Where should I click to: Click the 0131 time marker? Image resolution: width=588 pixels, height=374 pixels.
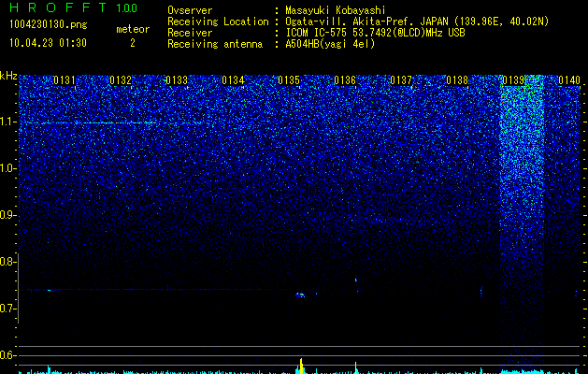pos(65,80)
